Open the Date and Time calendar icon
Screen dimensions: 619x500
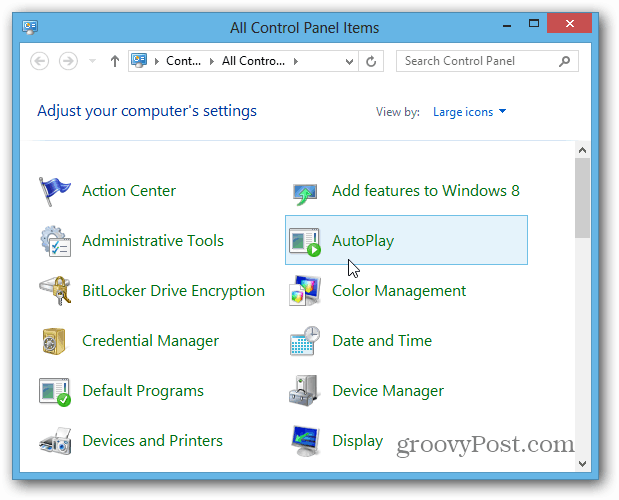(x=305, y=341)
